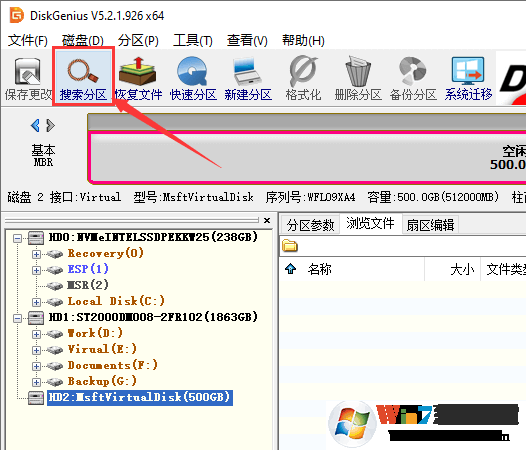This screenshot has width=526, height=450.
Task: Expand the Local Disk(C:) node
Action: pyautogui.click(x=36, y=302)
